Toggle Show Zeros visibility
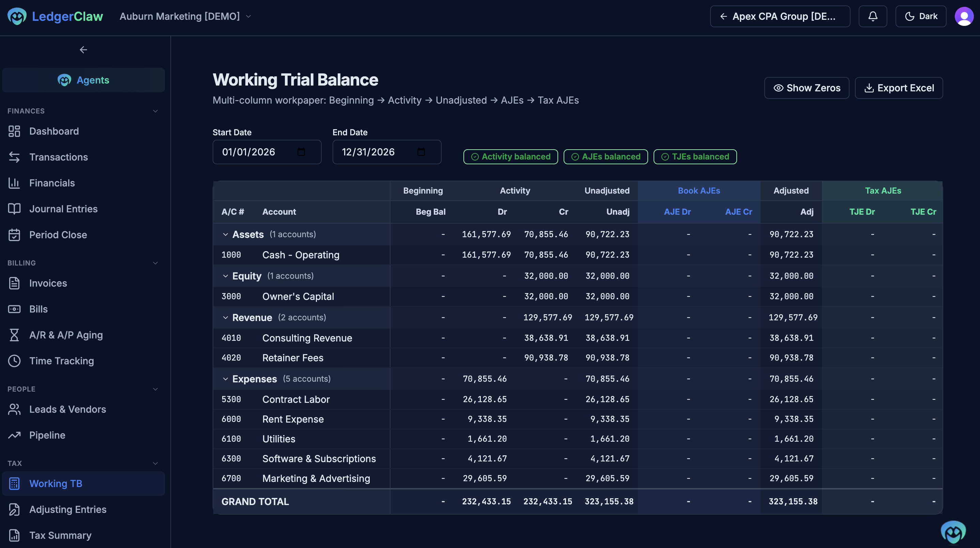 click(x=807, y=88)
